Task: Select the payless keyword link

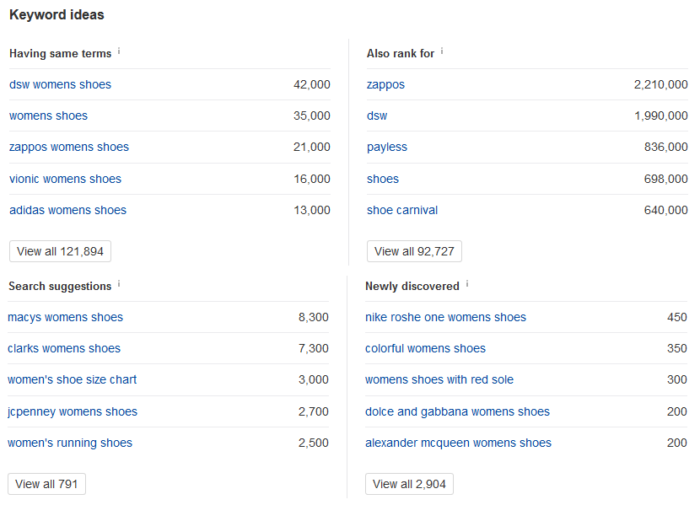Action: [x=387, y=147]
